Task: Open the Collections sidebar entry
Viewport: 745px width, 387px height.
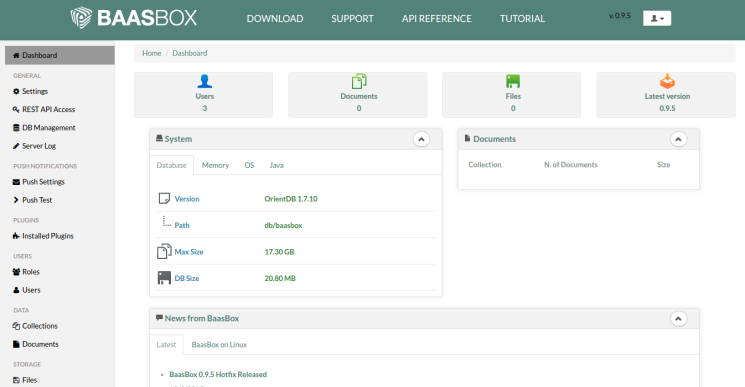Action: point(40,326)
